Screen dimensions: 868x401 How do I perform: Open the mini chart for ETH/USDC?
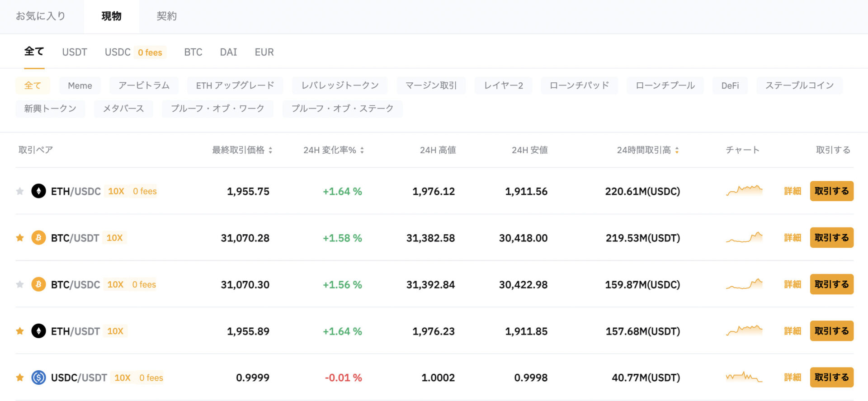744,190
